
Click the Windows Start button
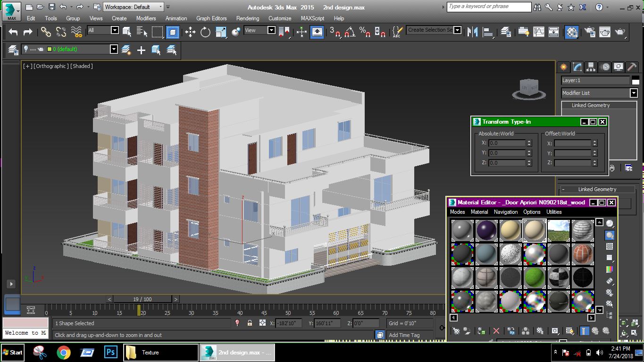(13, 353)
